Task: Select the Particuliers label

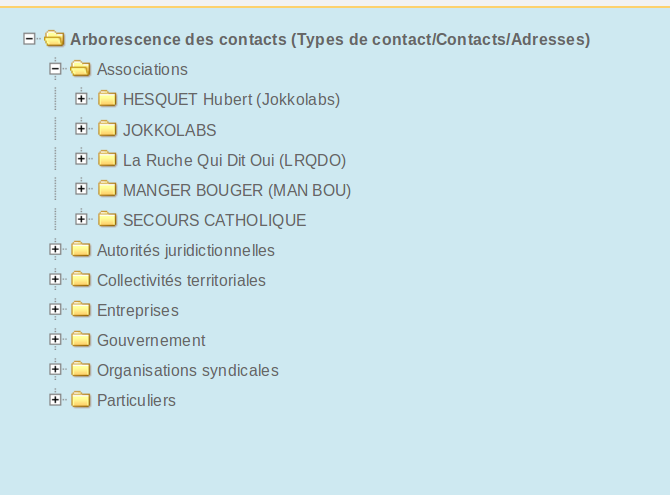Action: [136, 401]
